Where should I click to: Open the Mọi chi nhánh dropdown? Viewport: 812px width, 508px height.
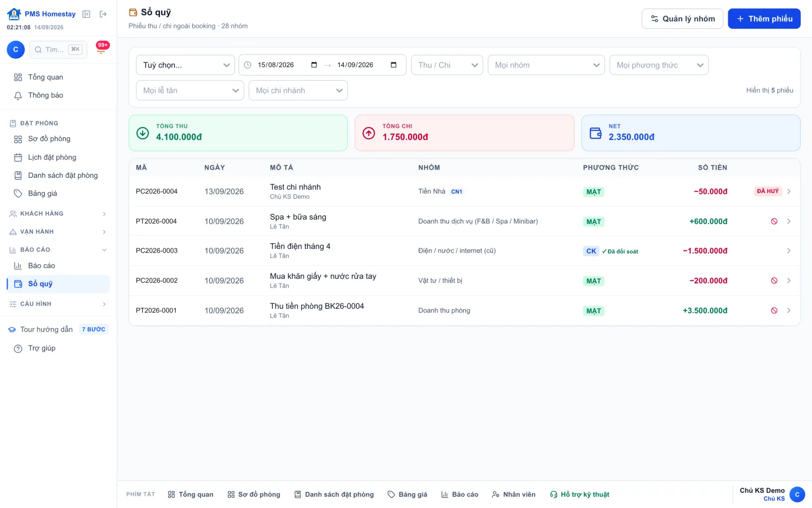[298, 90]
